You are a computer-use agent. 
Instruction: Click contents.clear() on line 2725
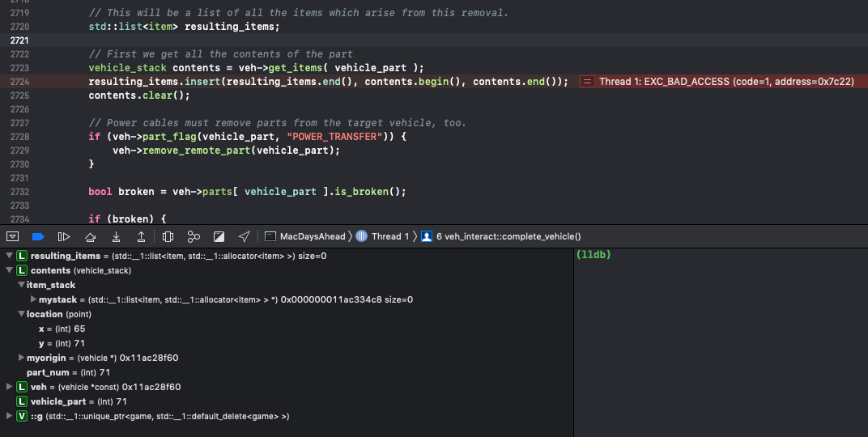(139, 95)
